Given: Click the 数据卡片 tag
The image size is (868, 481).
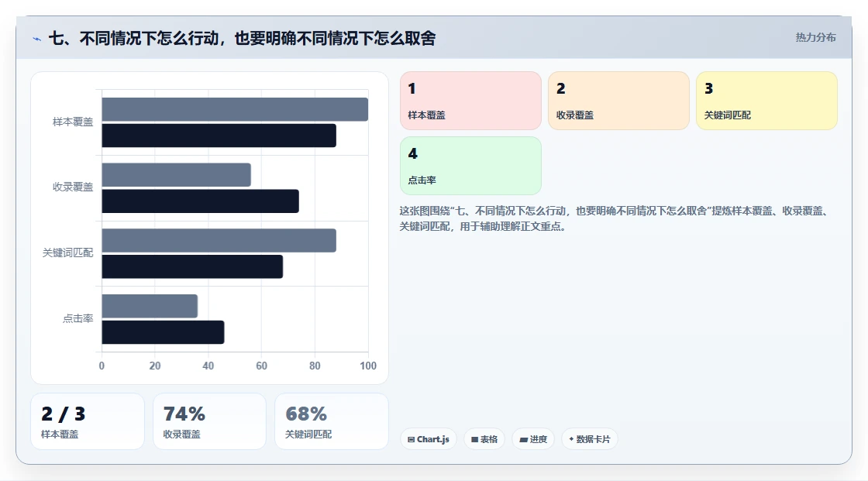Looking at the screenshot, I should tap(590, 439).
